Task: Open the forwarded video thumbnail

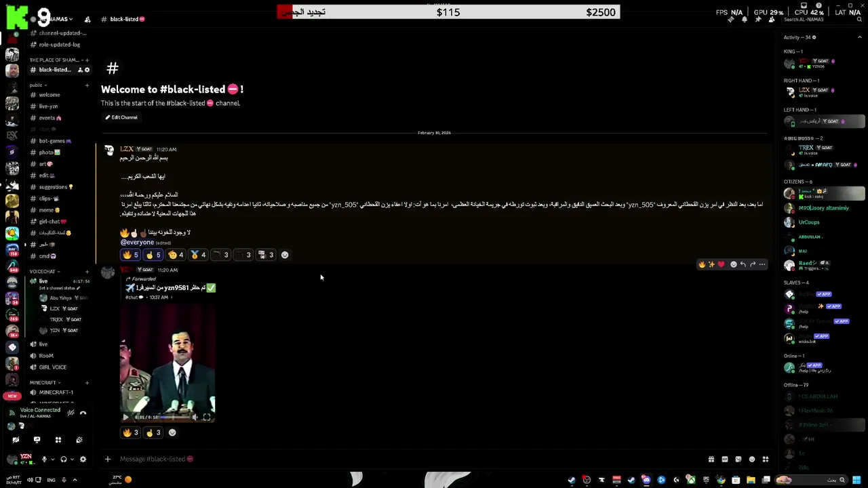Action: coord(167,363)
